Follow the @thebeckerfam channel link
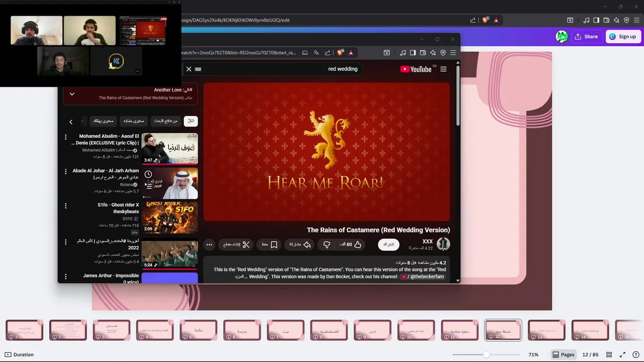Viewport: 644px width, 362px height. coord(423,277)
